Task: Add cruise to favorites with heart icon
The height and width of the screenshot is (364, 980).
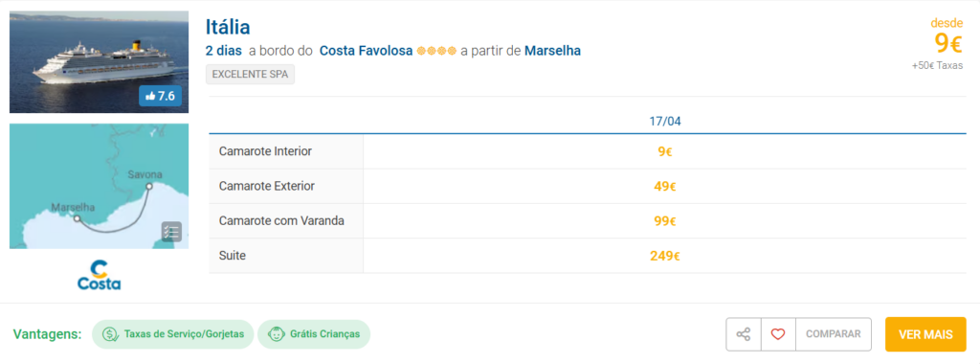Action: coord(777,334)
